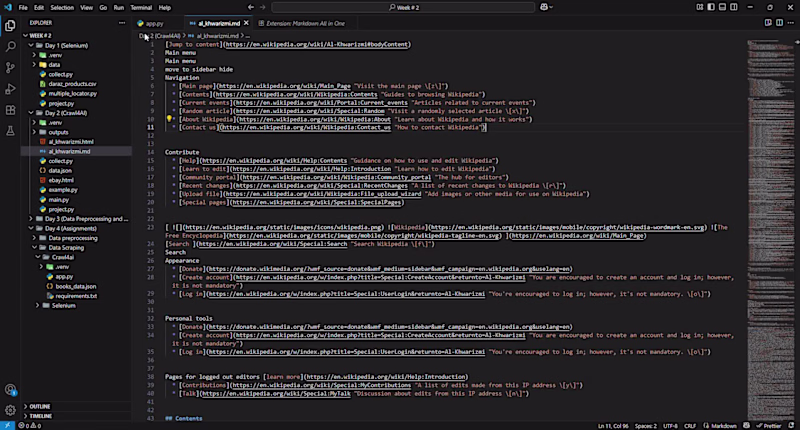Image resolution: width=800 pixels, height=430 pixels.
Task: Open al_khwarizmi.html in Explorer
Action: click(x=71, y=142)
